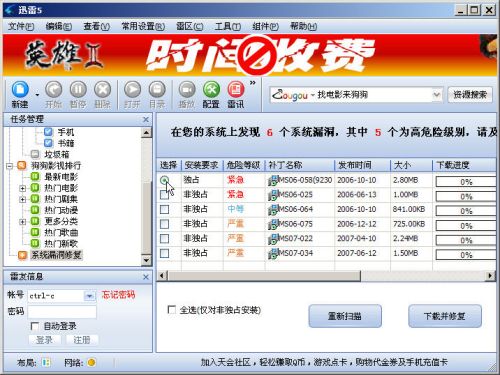This screenshot has height=375, width=500.
Task: Click the 登录 login button
Action: click(x=44, y=340)
